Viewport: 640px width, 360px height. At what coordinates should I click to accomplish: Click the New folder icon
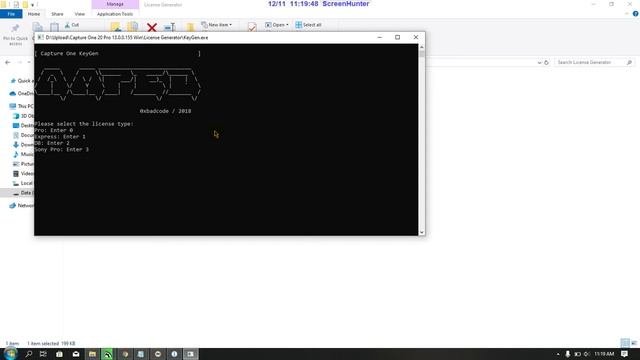(x=191, y=27)
